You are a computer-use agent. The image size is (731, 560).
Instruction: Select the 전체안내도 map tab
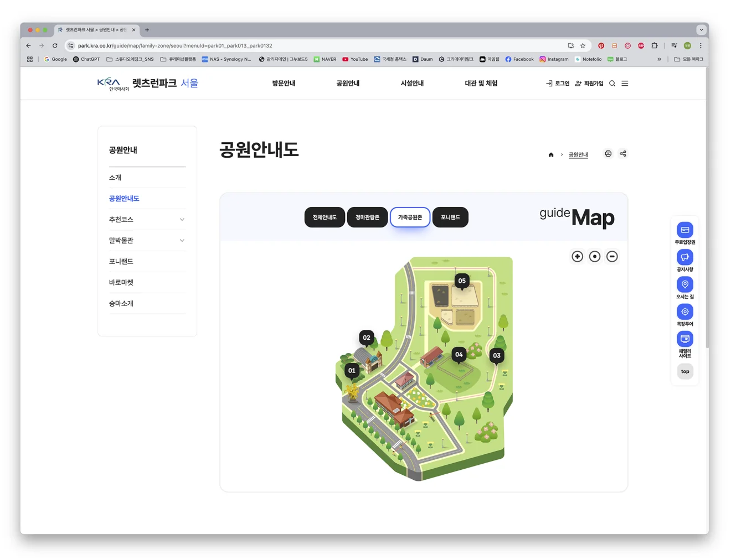coord(325,217)
